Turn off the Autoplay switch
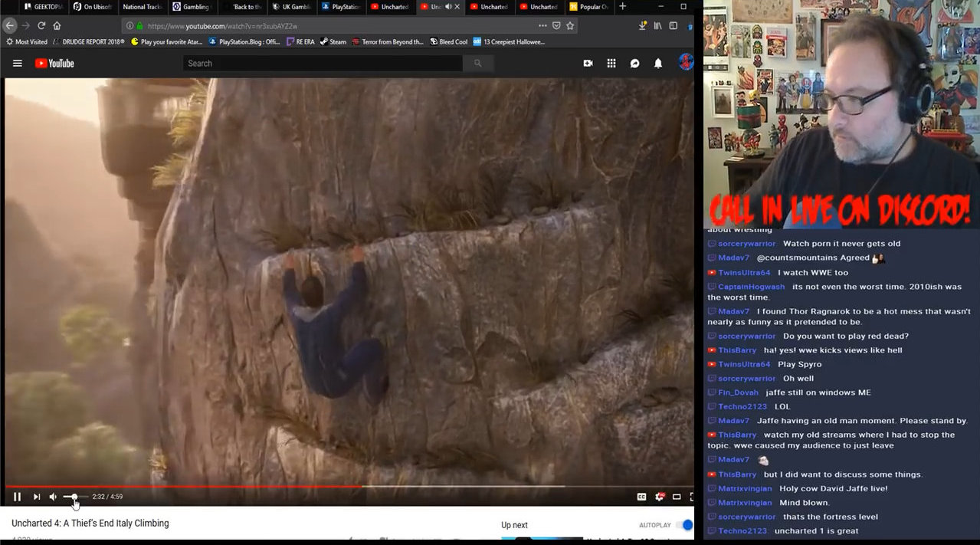This screenshot has height=545, width=980. click(x=684, y=525)
